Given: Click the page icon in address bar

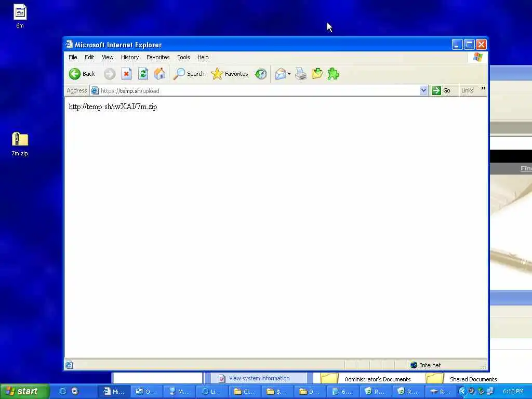Looking at the screenshot, I should coord(95,90).
